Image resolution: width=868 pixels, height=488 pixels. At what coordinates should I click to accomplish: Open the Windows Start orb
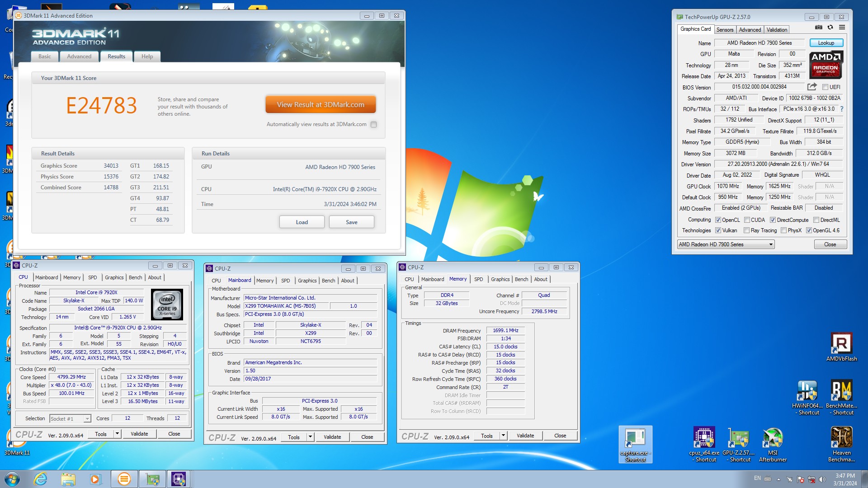12,479
